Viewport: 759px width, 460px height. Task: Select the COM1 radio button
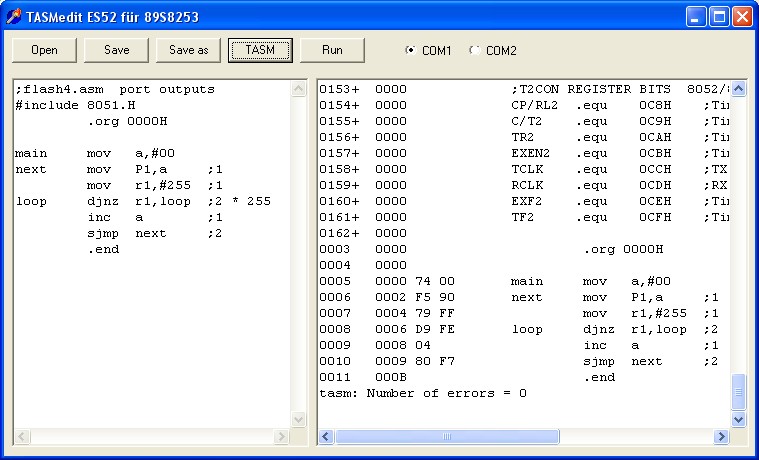point(411,50)
